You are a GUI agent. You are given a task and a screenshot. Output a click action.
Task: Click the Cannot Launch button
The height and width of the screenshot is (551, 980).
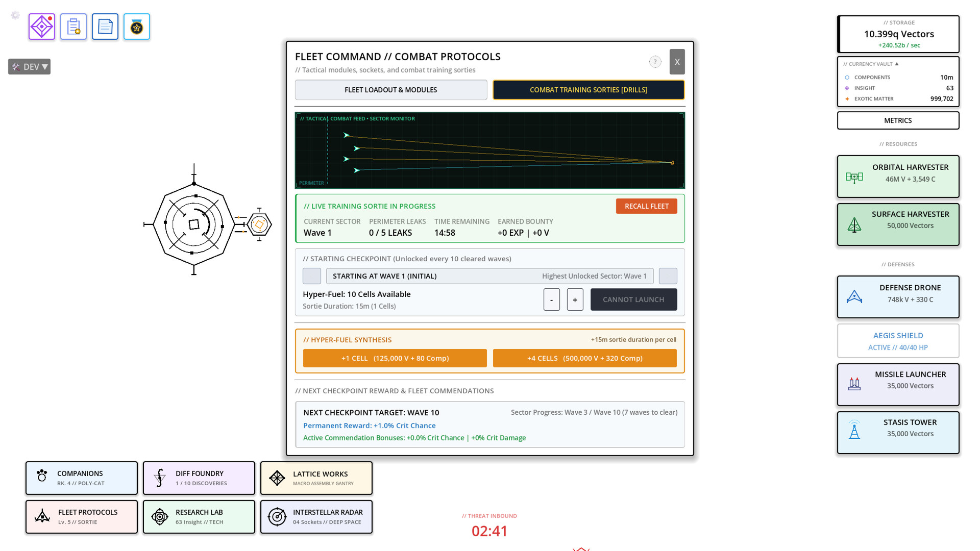click(634, 299)
